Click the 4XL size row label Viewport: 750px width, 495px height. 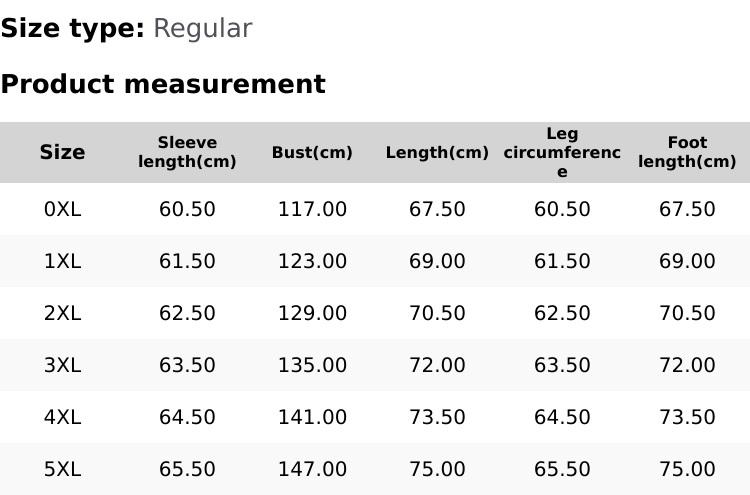tap(62, 417)
